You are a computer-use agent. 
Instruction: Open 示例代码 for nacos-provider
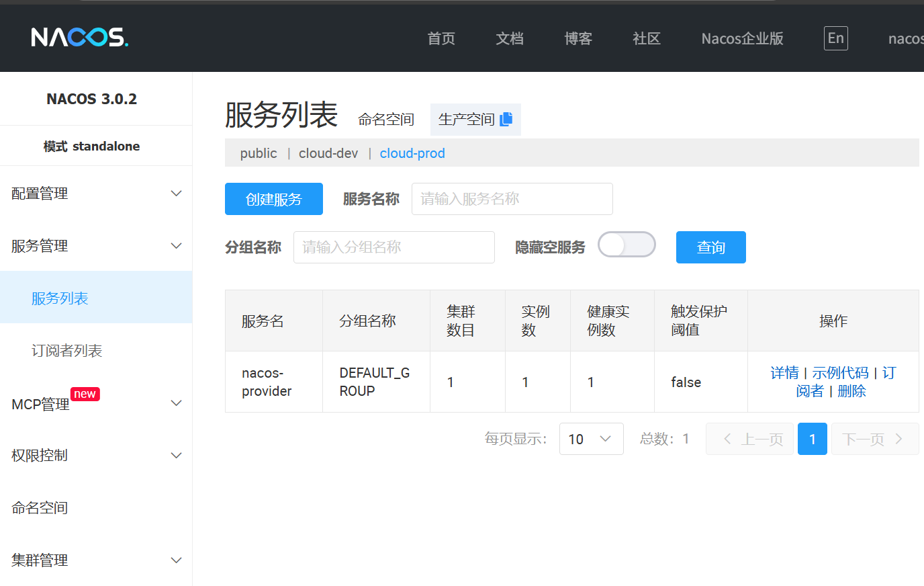click(x=840, y=373)
